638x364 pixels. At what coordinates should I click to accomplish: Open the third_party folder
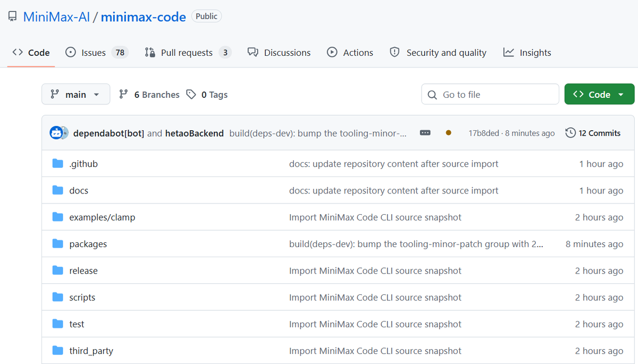point(91,351)
